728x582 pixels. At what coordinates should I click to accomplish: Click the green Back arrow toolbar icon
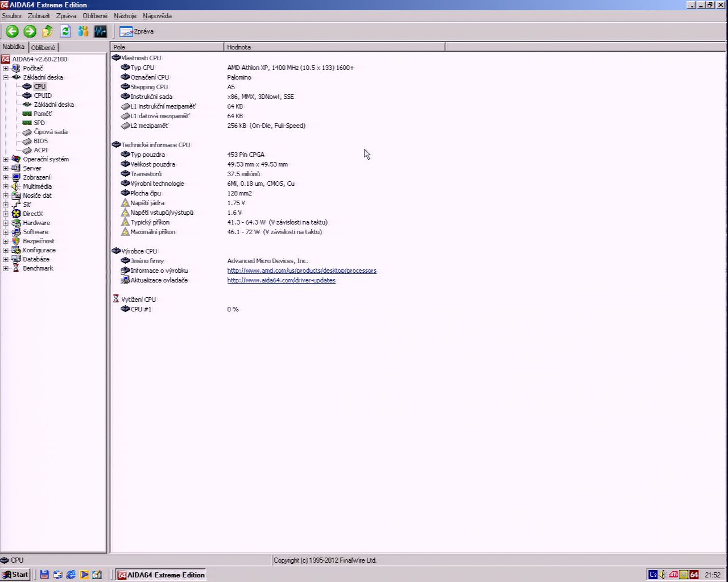[12, 31]
